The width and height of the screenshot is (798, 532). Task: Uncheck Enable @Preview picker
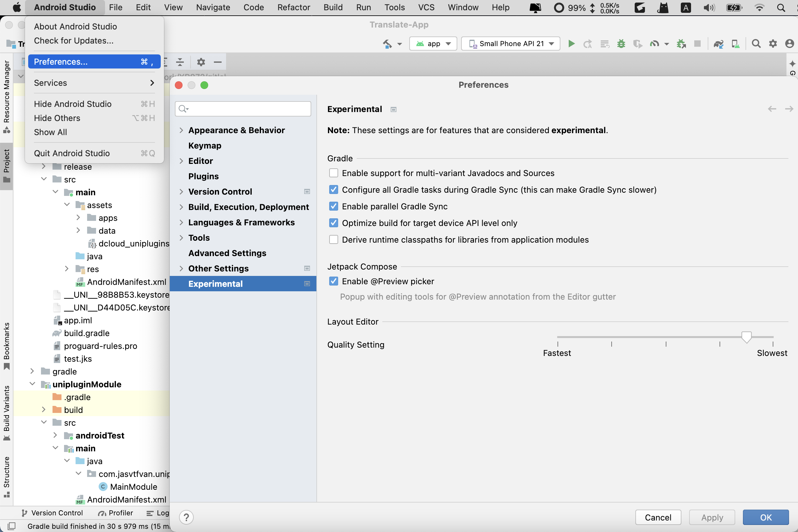tap(333, 281)
